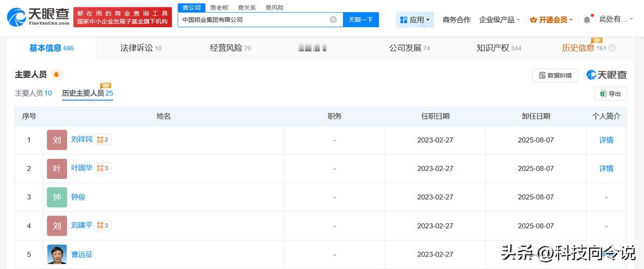
Task: Click 钟俊's 卸任日期 2025-08-07 cell
Action: point(536,197)
